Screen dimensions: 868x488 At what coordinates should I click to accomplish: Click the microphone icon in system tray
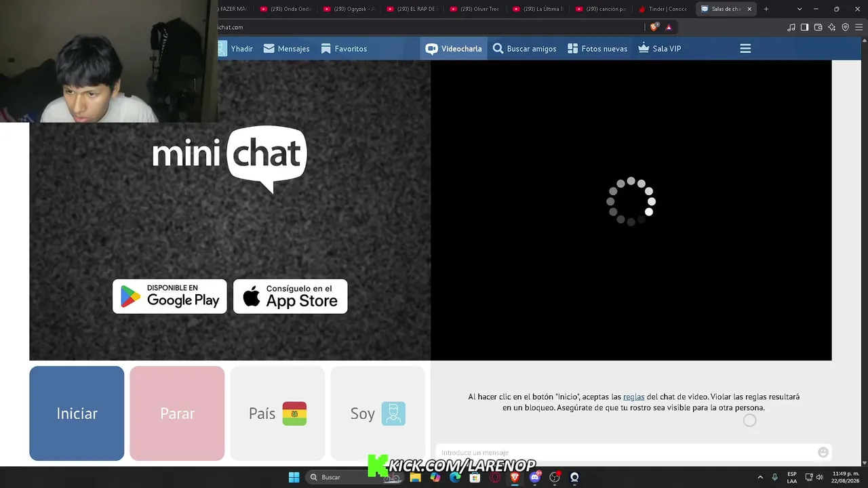pyautogui.click(x=774, y=477)
